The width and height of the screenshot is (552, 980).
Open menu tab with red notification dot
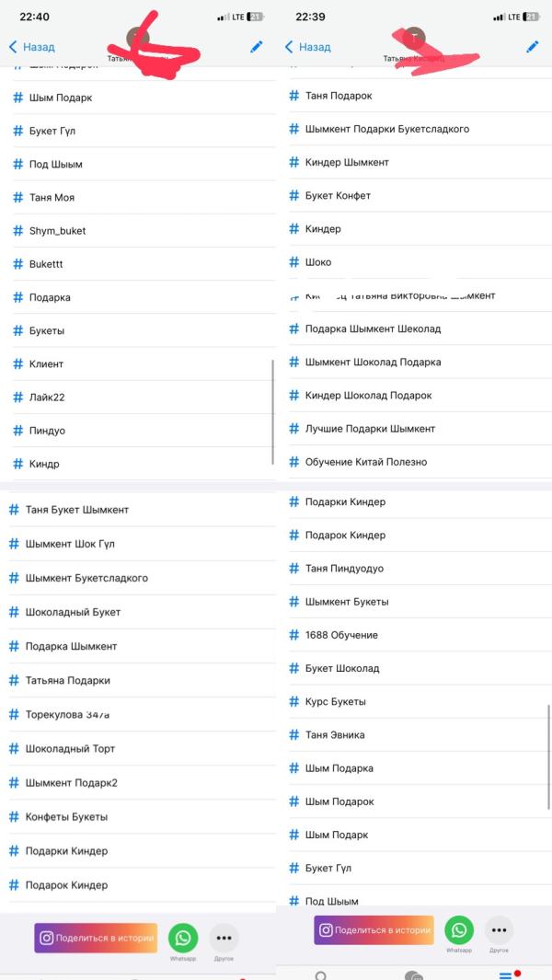507,974
